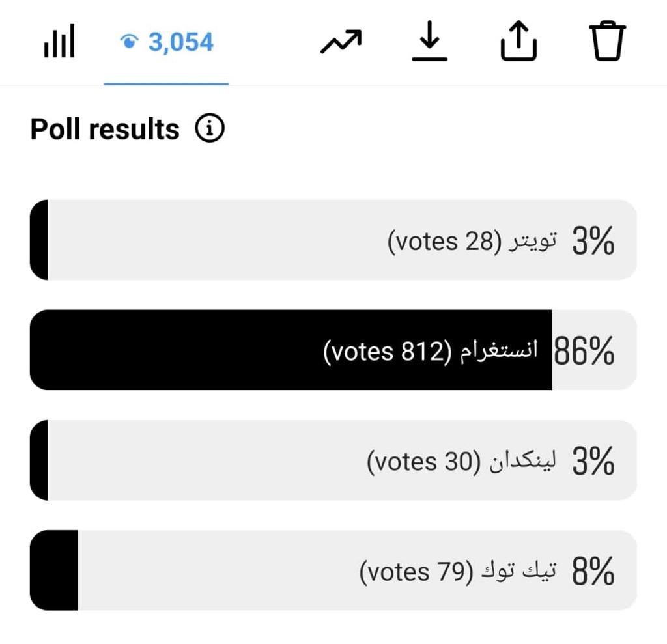Open the تويتر 28 votes poll option
This screenshot has height=644, width=667.
pos(333,240)
